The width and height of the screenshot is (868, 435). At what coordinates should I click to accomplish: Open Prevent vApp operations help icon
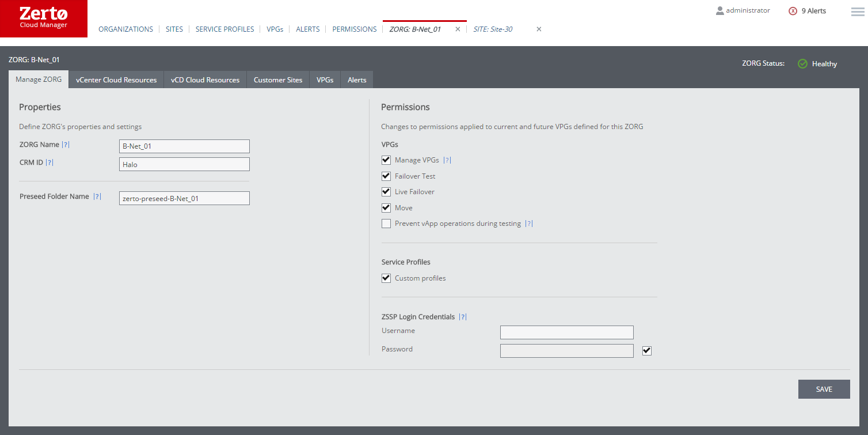click(x=529, y=224)
